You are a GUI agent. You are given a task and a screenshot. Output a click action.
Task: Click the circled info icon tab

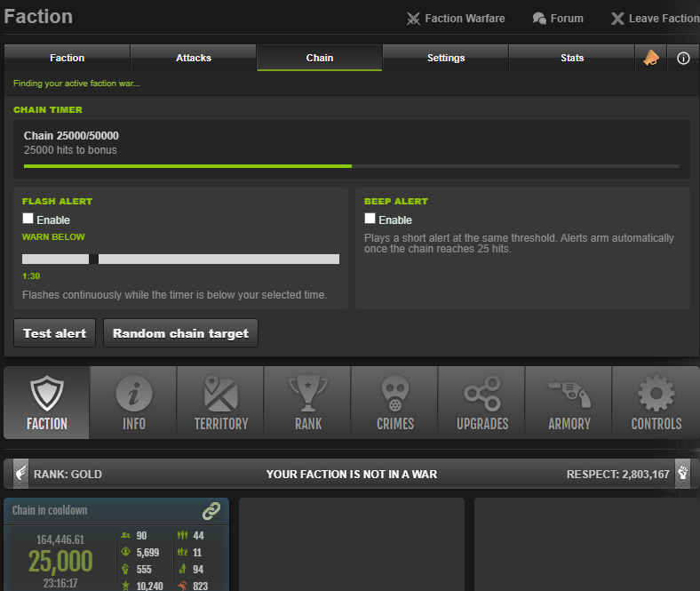tap(683, 58)
